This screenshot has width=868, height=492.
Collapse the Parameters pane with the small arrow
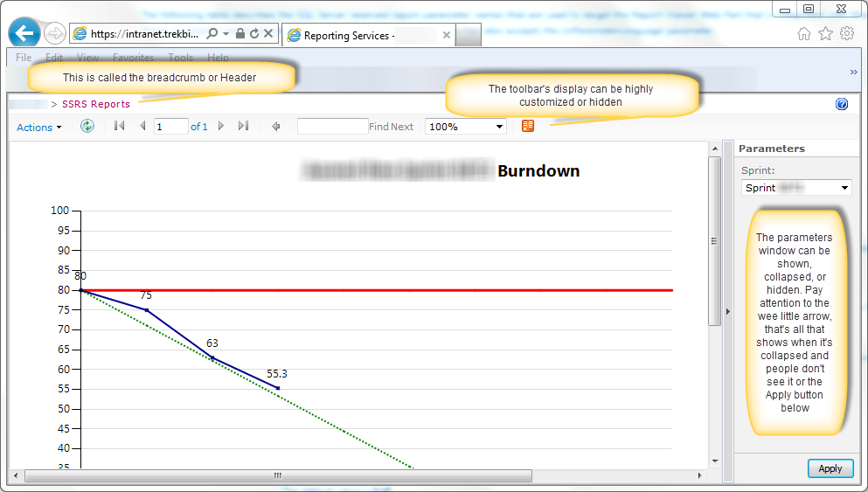pos(728,311)
